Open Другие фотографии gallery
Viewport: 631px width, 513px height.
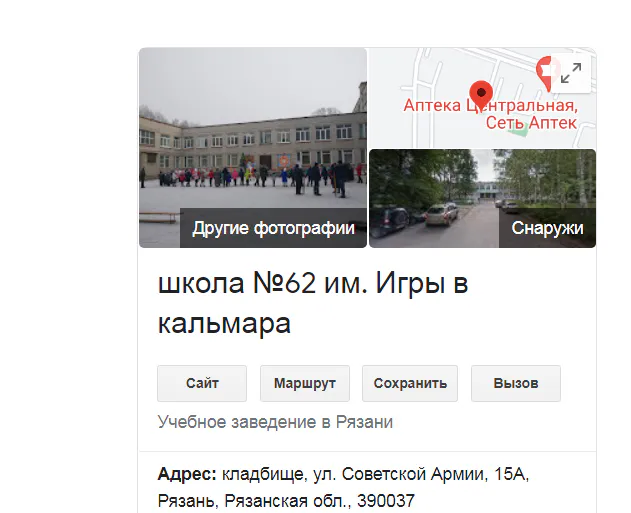[273, 228]
